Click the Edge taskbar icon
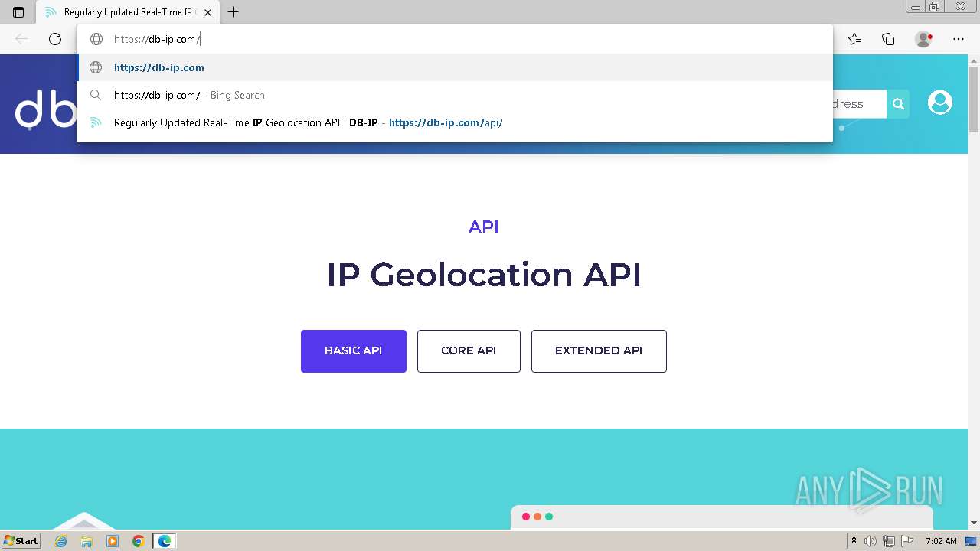 point(165,541)
